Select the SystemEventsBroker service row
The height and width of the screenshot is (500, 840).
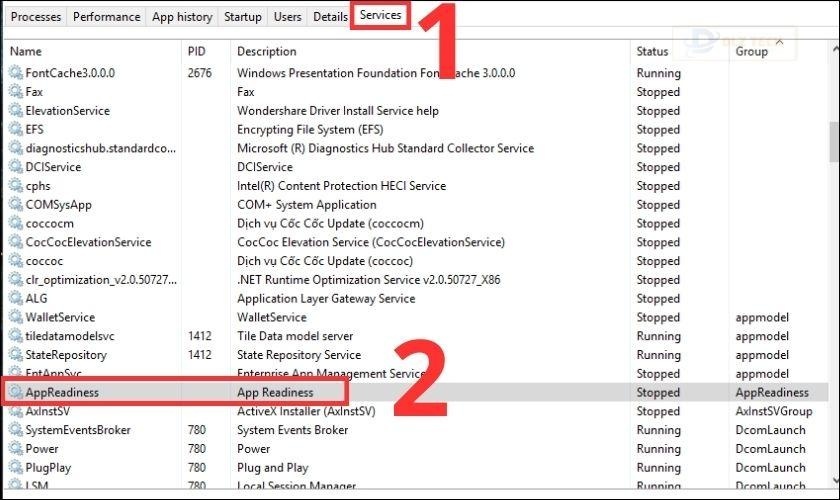(78, 430)
